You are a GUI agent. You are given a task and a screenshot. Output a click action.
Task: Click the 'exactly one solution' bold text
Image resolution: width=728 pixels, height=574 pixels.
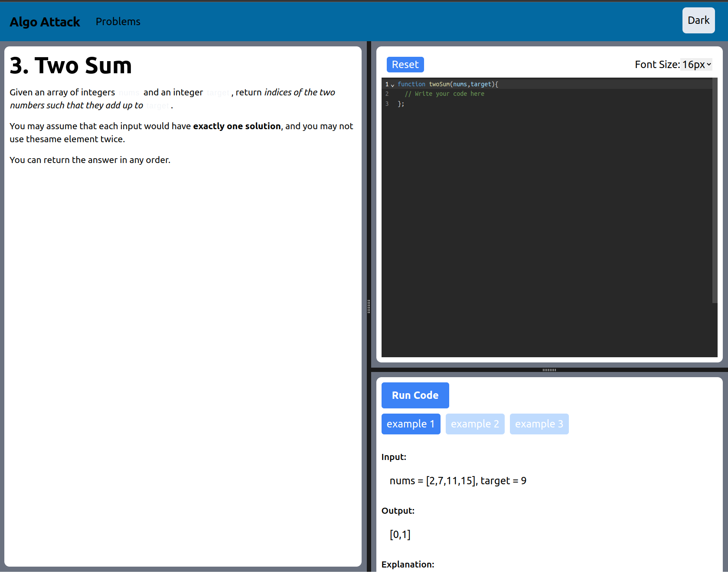pos(237,126)
